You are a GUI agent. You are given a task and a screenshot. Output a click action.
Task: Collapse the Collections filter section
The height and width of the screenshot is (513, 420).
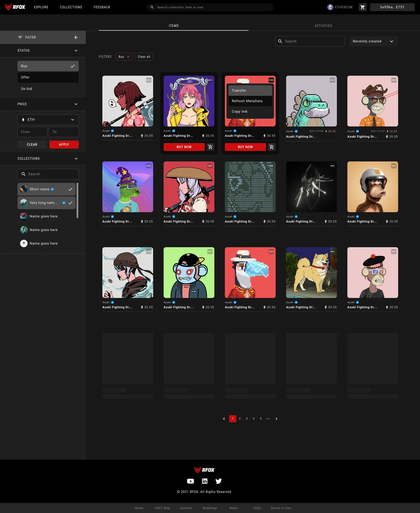[76, 159]
